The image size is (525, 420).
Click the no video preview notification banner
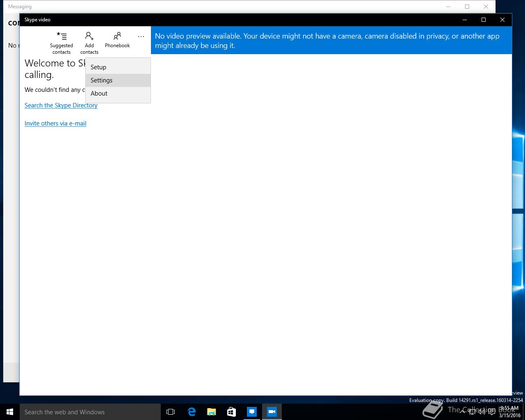click(331, 40)
